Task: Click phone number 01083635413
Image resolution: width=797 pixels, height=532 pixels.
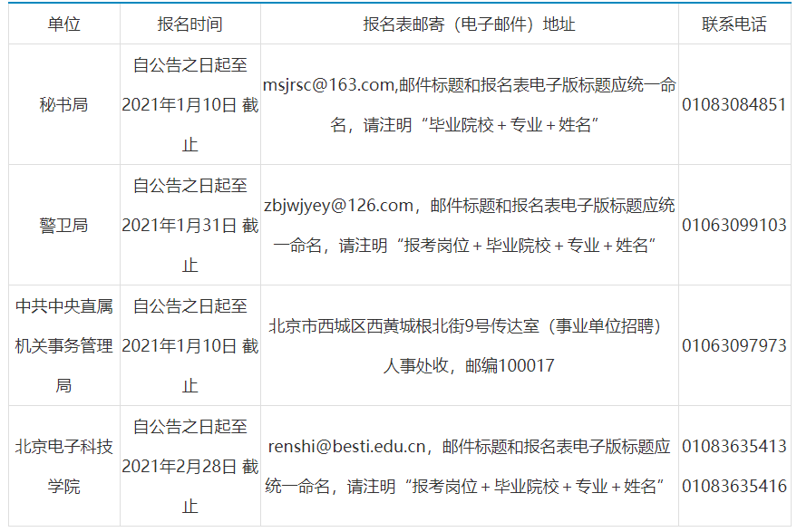Action: [734, 446]
